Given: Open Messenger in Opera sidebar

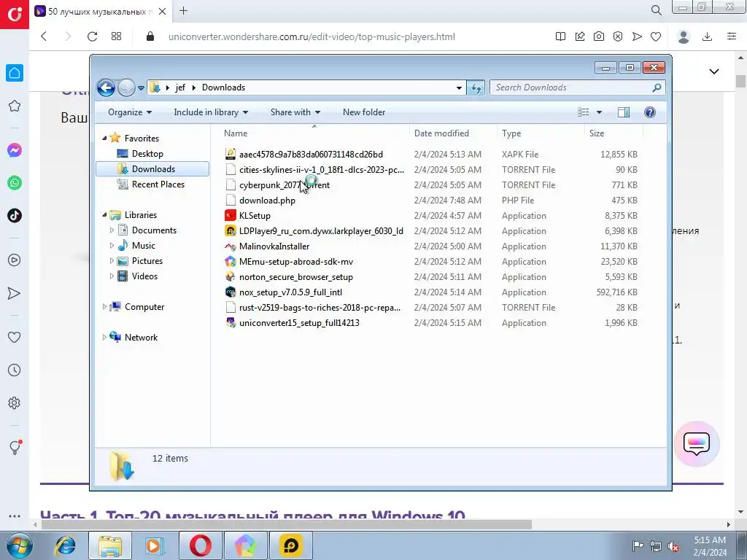Looking at the screenshot, I should click(x=15, y=150).
